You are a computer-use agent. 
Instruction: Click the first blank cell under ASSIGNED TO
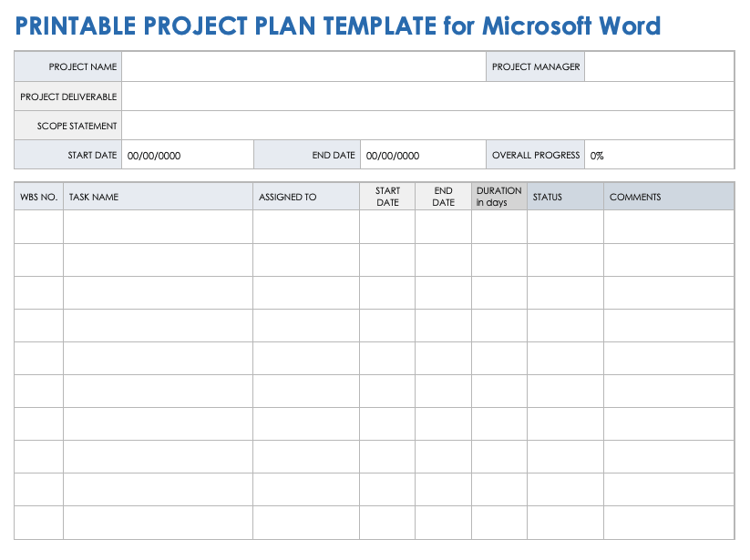coord(306,227)
